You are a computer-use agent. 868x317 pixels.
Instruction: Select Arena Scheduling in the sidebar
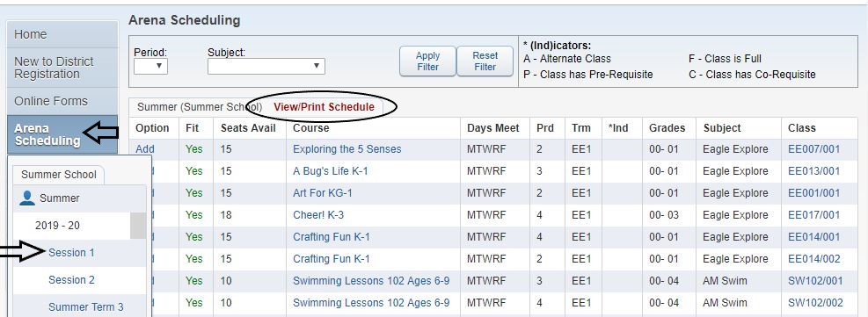click(62, 134)
